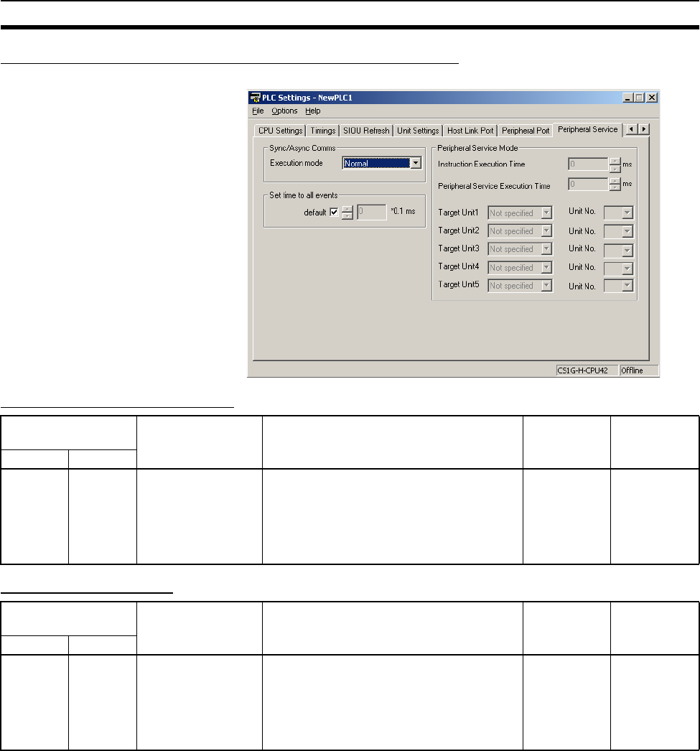Open Unit No. dropdown for Target Unit3
This screenshot has width=700, height=751.
[x=619, y=250]
